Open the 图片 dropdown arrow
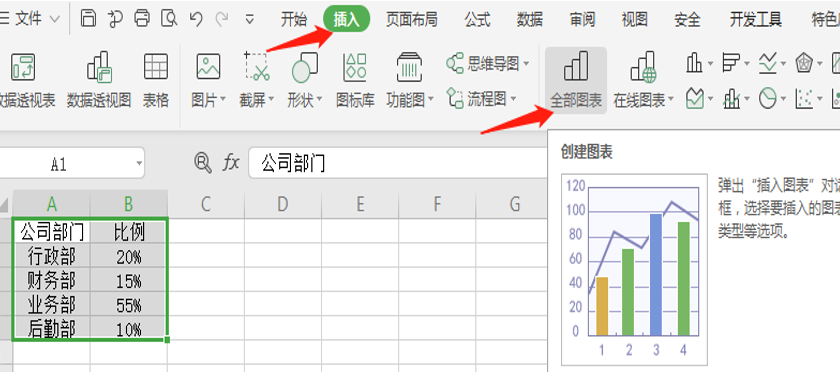The width and height of the screenshot is (840, 372). click(x=222, y=100)
